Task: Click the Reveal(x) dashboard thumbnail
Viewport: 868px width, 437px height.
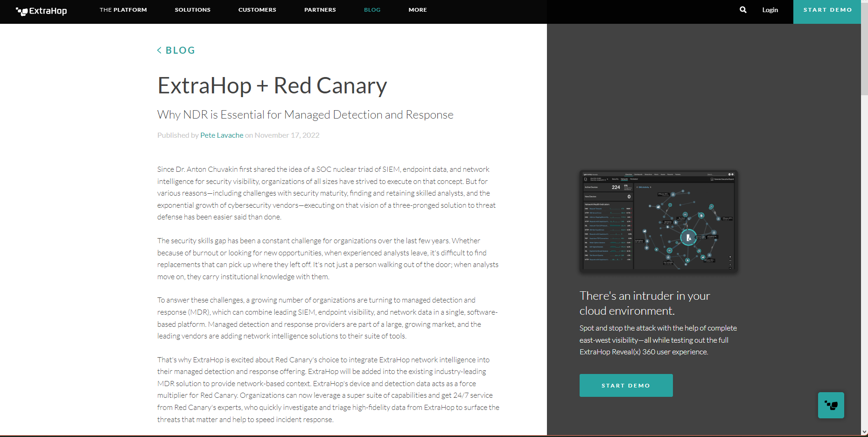Action: (x=658, y=221)
